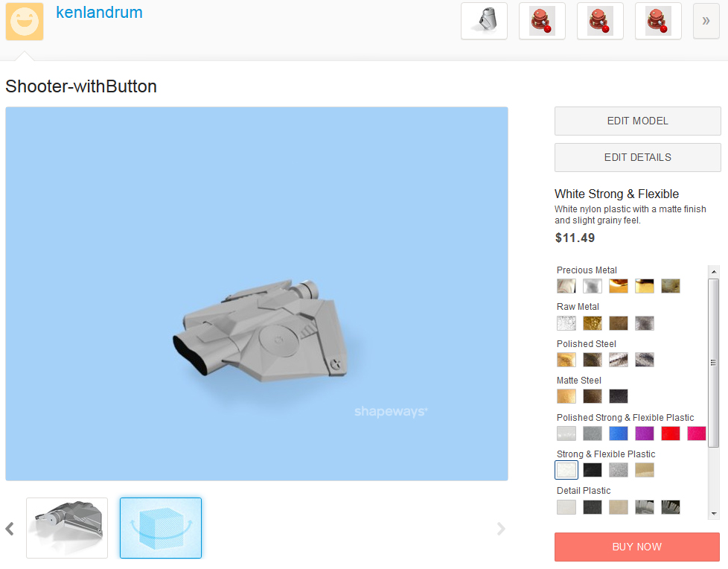The image size is (728, 569).
Task: Select first Detail Plastic white swatch
Action: pyautogui.click(x=566, y=506)
